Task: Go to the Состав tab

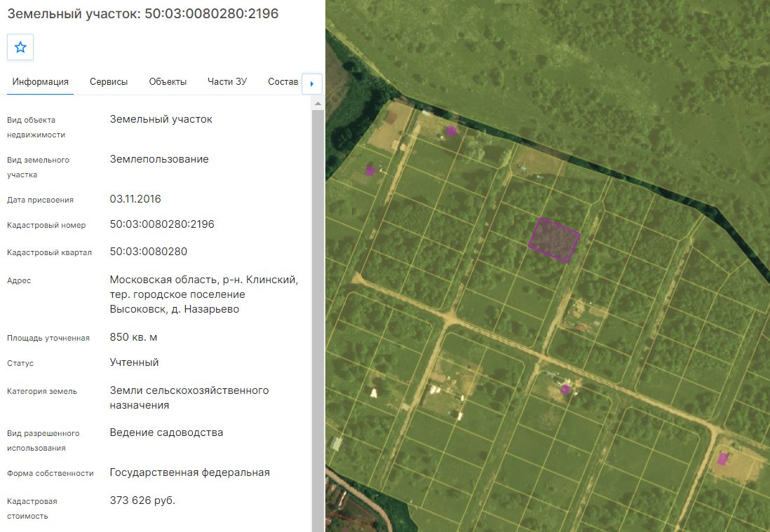Action: pyautogui.click(x=283, y=81)
